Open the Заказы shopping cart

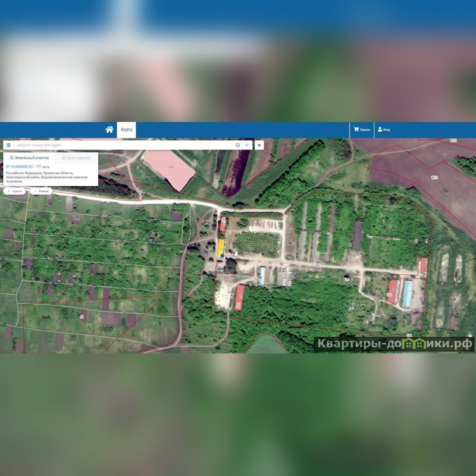362,130
